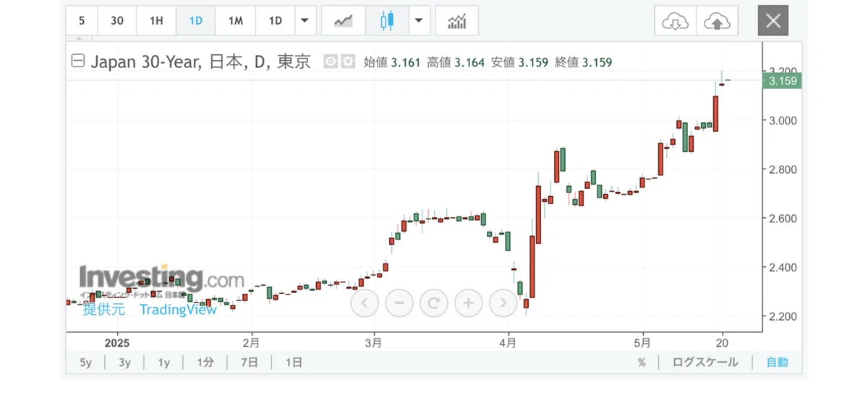Viewport: 868px width, 401px height.
Task: Collapse the Japan 30-Year legend box
Action: click(x=77, y=62)
